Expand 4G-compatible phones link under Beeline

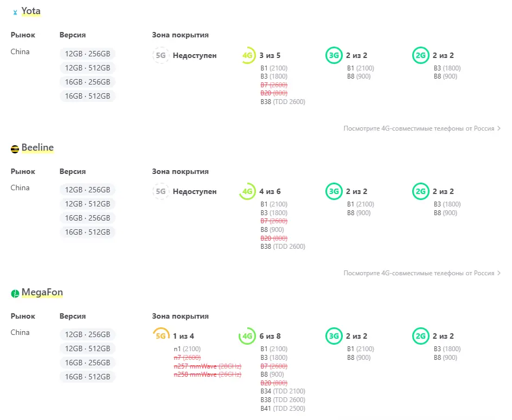(421, 273)
